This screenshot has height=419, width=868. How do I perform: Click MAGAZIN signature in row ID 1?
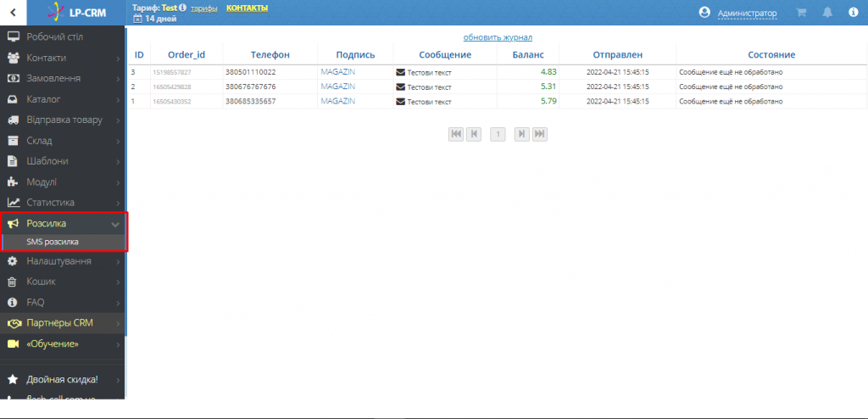pyautogui.click(x=337, y=101)
